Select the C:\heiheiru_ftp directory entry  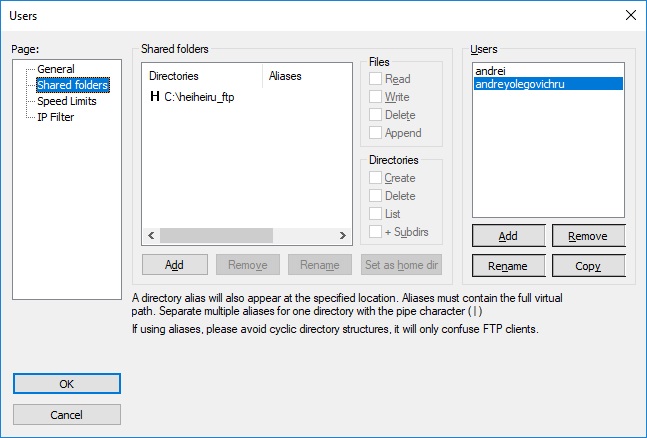click(199, 97)
